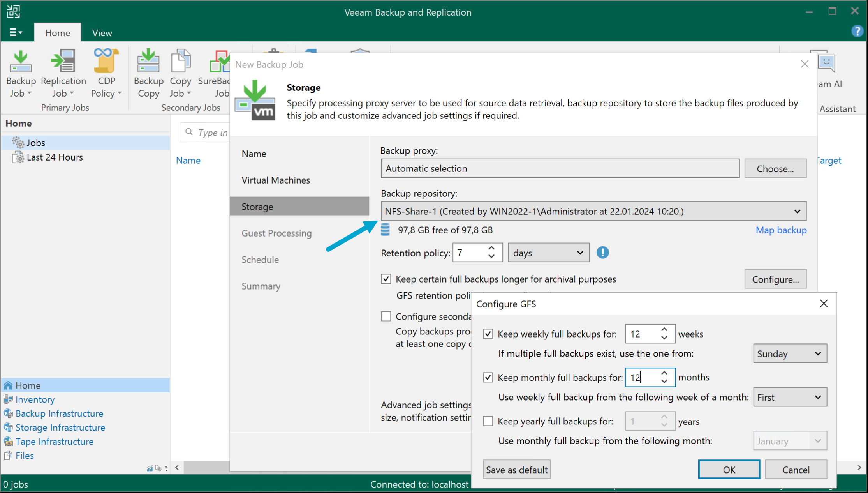
Task: Open the Sunday weekday dropdown
Action: tap(790, 353)
